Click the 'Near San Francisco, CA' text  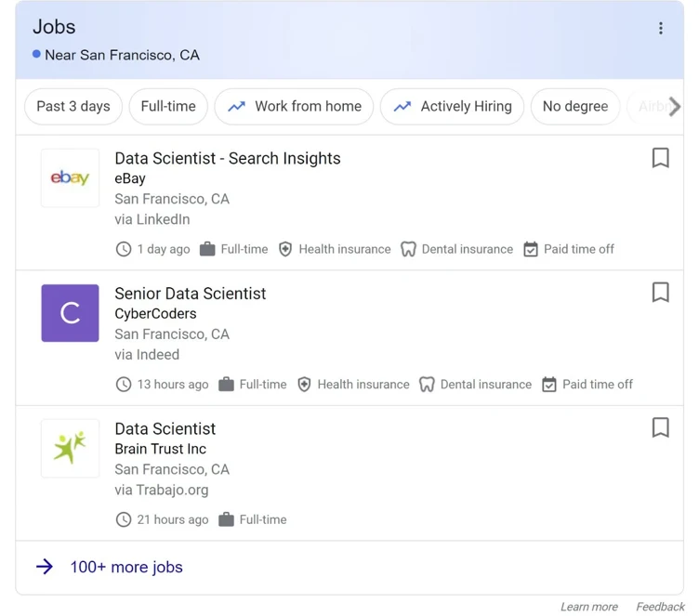[x=122, y=55]
